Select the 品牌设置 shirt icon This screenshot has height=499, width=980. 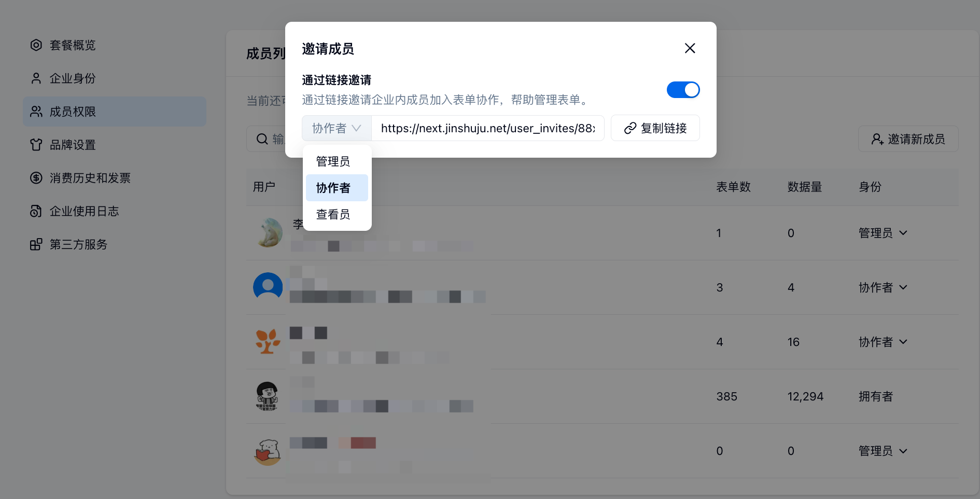(x=36, y=145)
